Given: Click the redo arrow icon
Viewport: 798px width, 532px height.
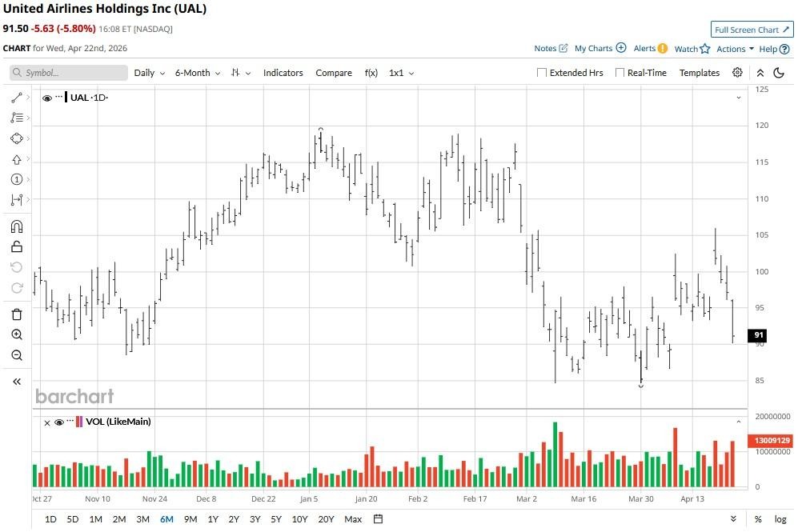Looking at the screenshot, I should click(16, 288).
